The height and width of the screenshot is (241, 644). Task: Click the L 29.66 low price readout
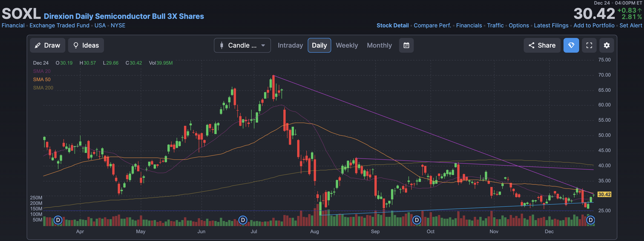pos(111,63)
